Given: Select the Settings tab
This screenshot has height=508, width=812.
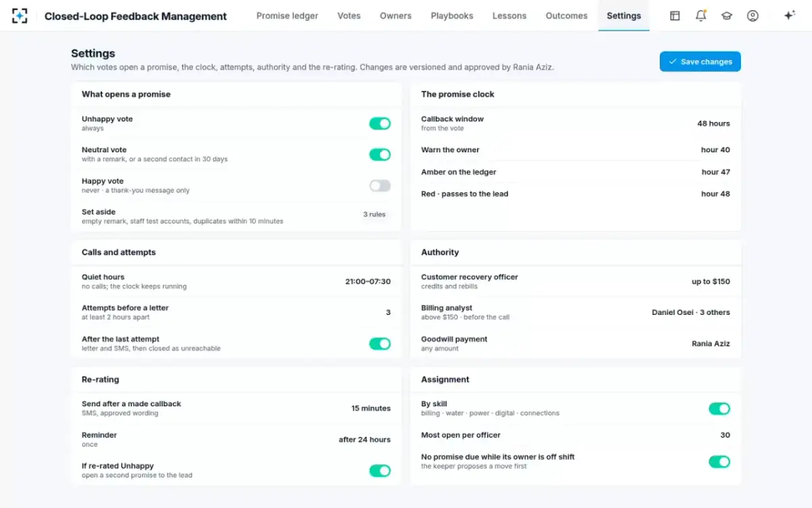Looking at the screenshot, I should [x=624, y=16].
